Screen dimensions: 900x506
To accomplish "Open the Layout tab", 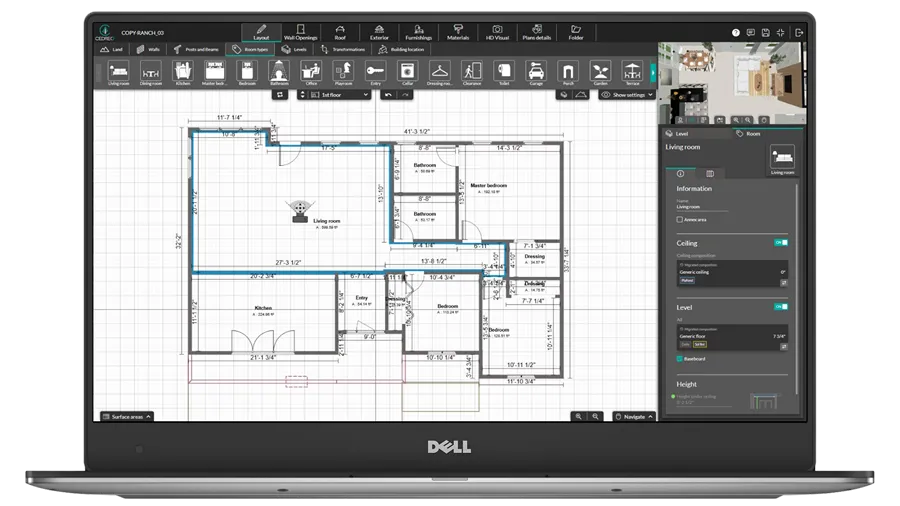I will pyautogui.click(x=261, y=32).
